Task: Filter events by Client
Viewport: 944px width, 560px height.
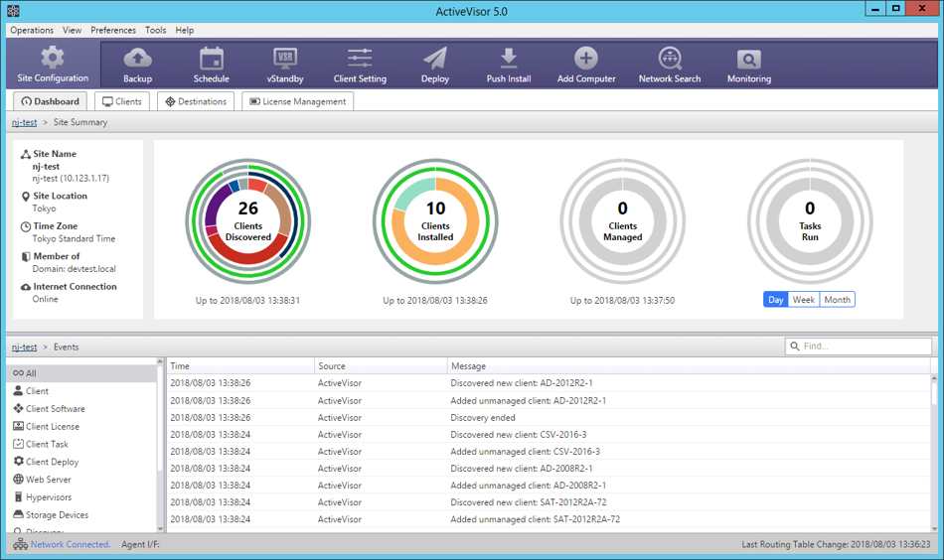Action: (81, 391)
